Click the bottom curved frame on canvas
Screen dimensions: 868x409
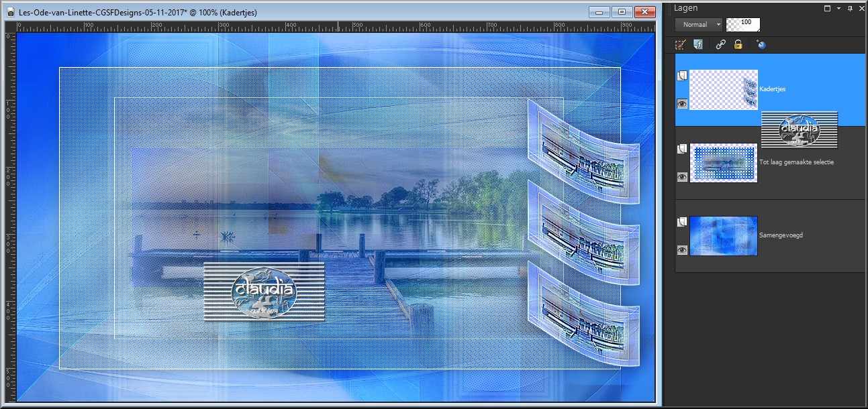[583, 314]
